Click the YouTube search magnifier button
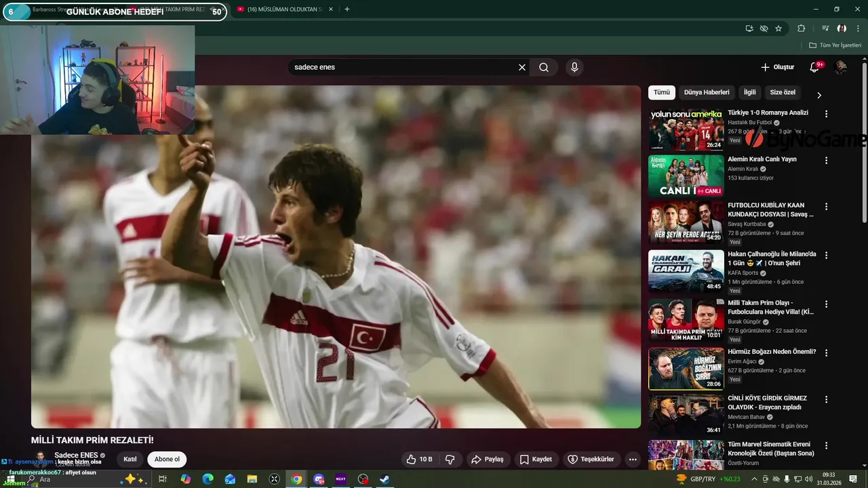Viewport: 868px width, 488px height. (544, 67)
